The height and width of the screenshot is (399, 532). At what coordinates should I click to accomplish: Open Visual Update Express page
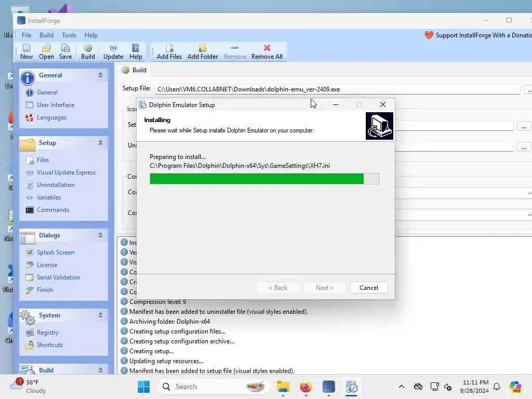pos(66,172)
